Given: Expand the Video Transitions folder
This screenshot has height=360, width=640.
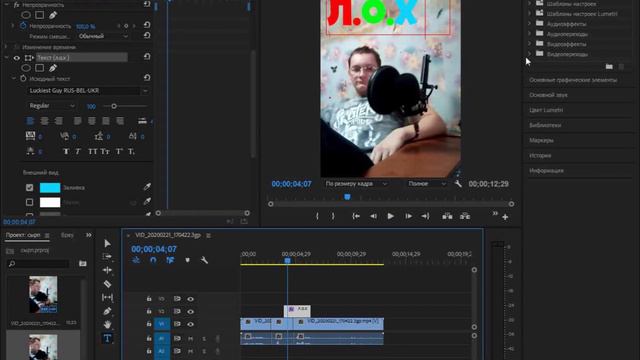Looking at the screenshot, I should coord(530,53).
